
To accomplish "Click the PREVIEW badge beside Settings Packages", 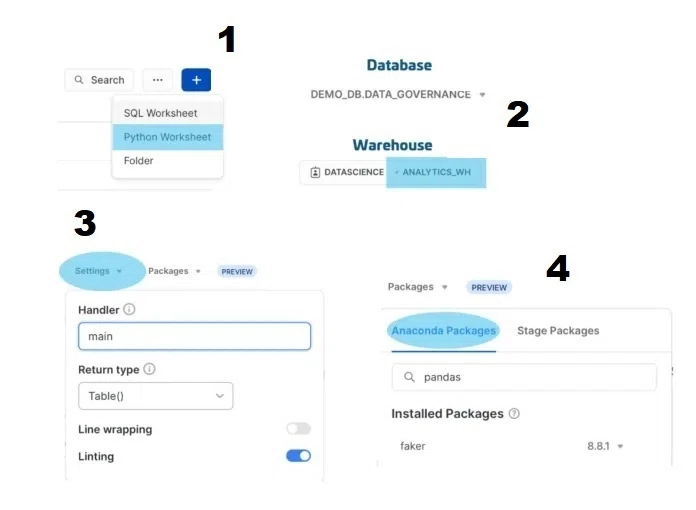I will 237,271.
